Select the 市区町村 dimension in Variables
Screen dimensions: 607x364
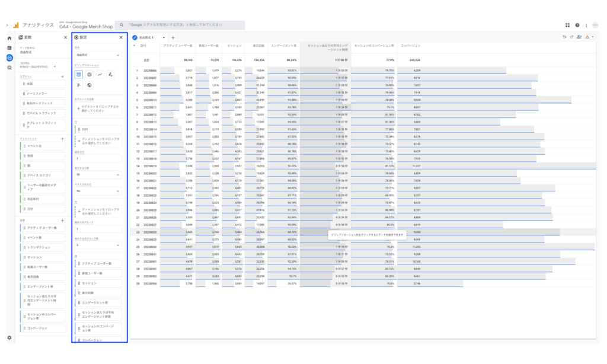(43, 199)
